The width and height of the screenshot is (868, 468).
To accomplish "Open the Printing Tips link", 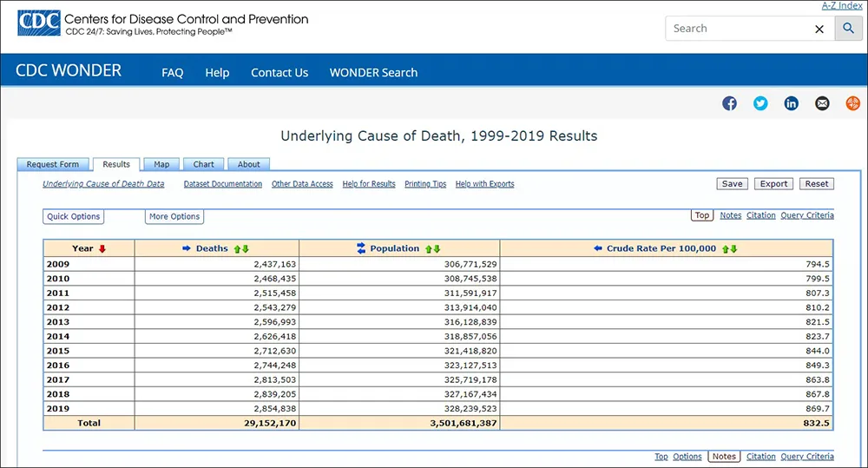I will (x=425, y=184).
